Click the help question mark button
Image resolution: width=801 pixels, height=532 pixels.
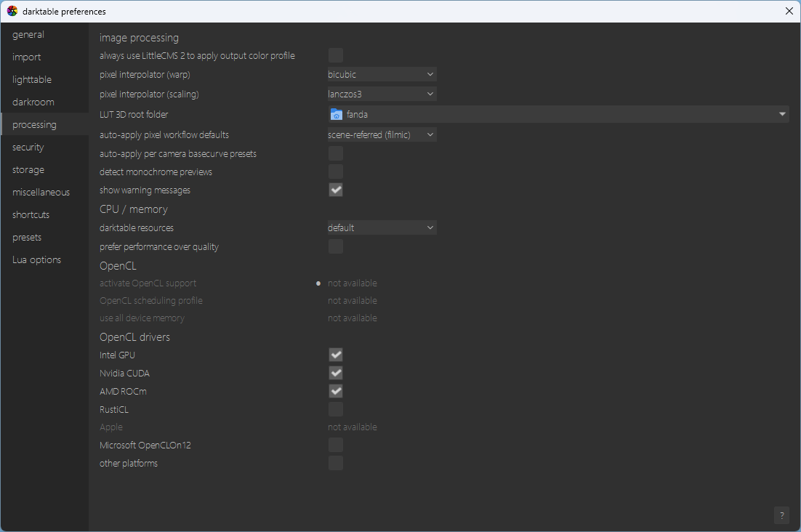[781, 515]
